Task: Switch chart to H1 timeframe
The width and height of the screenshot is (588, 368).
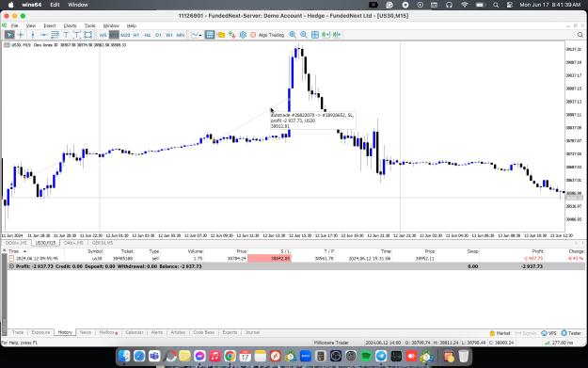Action: coord(136,35)
